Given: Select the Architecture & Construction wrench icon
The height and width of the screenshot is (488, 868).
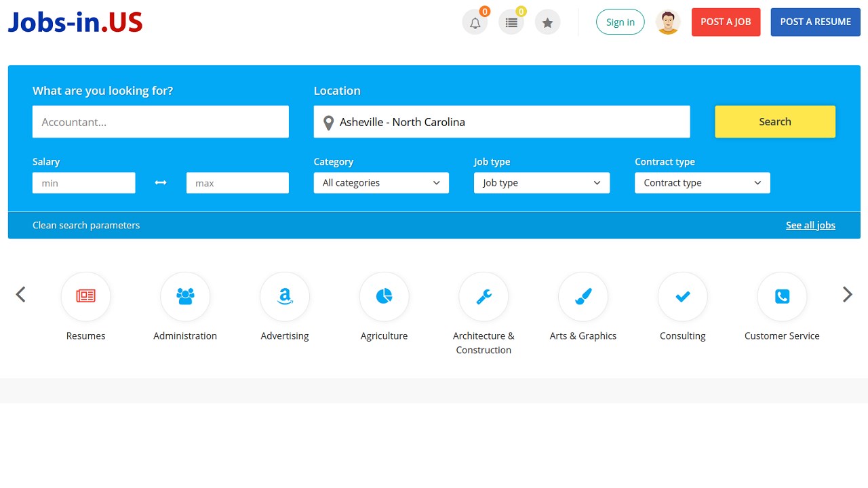Looking at the screenshot, I should point(484,296).
